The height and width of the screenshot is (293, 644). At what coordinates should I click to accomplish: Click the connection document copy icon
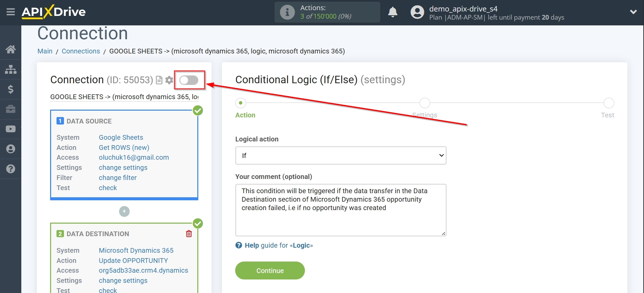click(159, 80)
